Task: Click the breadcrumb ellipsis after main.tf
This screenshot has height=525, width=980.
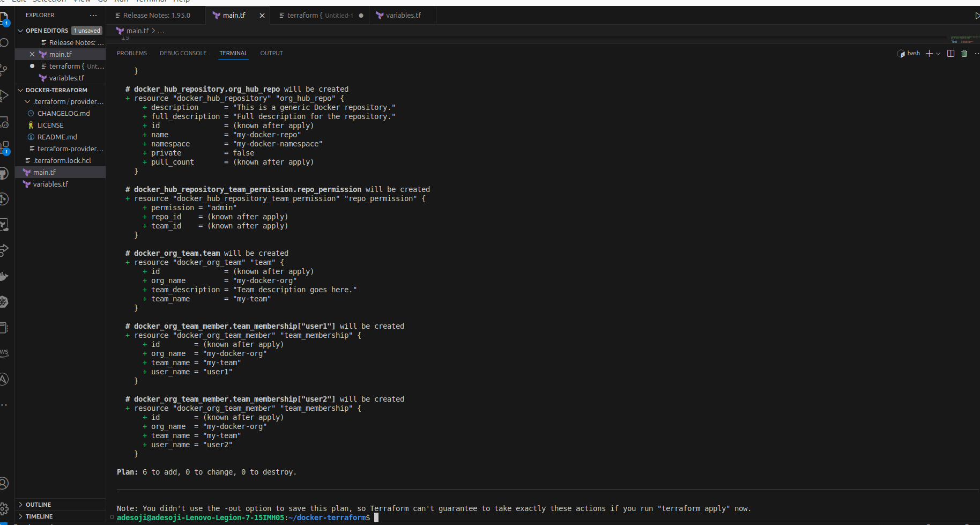Action: pyautogui.click(x=161, y=31)
